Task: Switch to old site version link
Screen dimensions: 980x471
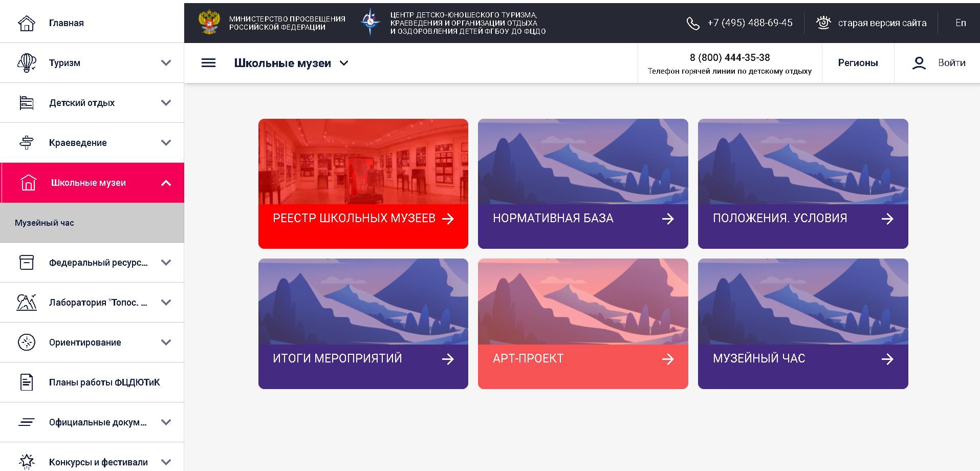Action: click(x=882, y=23)
